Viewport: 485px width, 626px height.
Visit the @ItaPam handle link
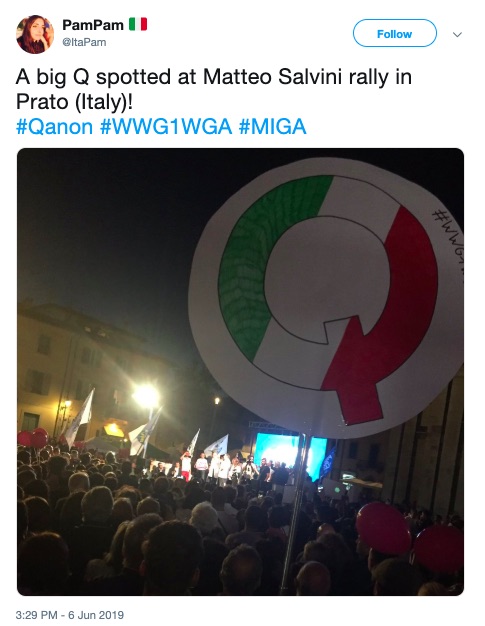tap(84, 42)
